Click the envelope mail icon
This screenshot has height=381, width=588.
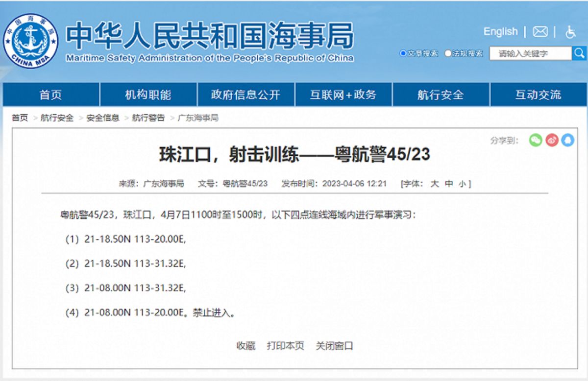coord(539,31)
